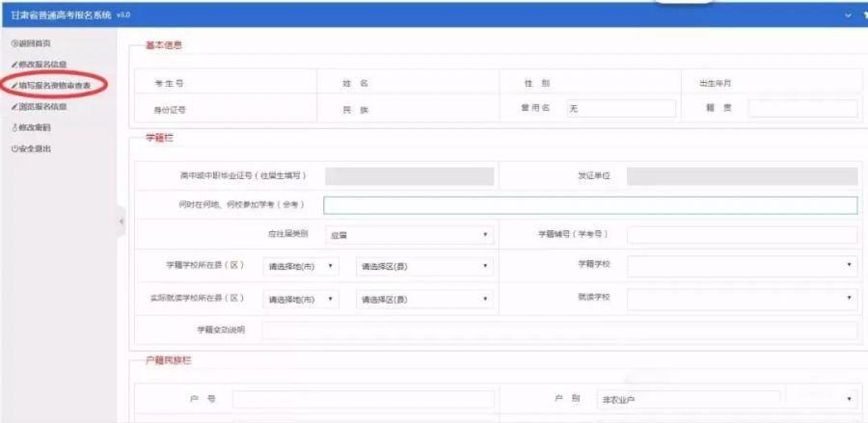The image size is (868, 423).
Task: Open the 应往届类别 dropdown showing 应届
Action: (x=409, y=234)
